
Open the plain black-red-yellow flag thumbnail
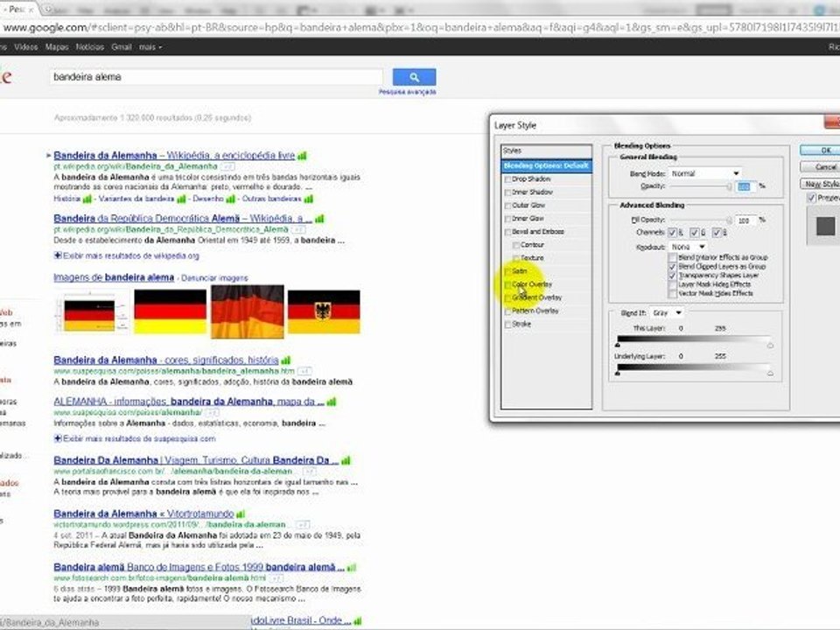[x=170, y=311]
